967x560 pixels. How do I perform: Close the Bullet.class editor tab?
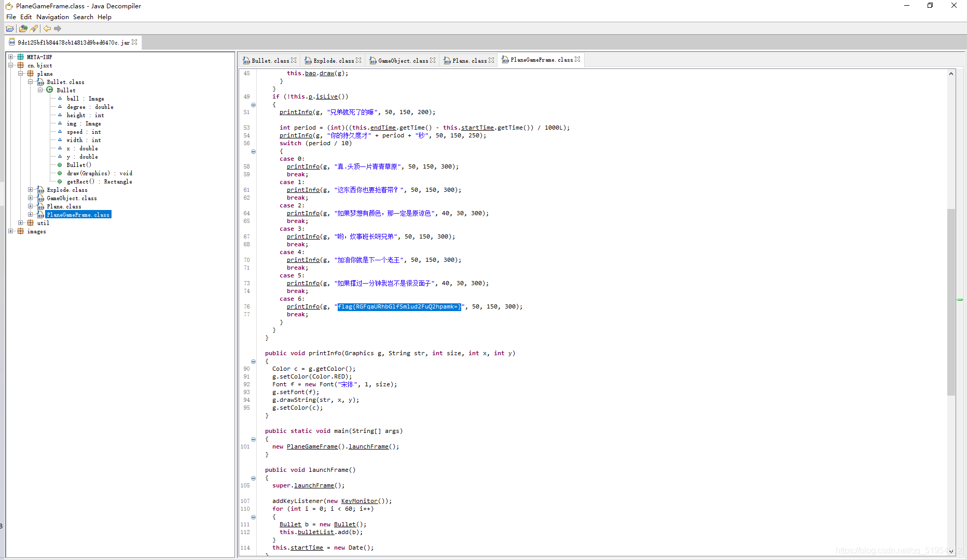tap(294, 61)
